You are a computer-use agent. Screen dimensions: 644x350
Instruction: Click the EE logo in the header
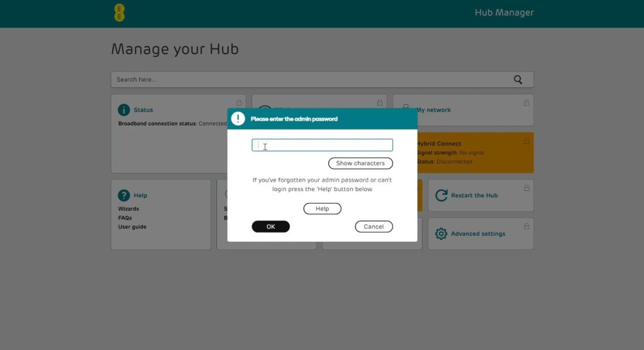119,13
